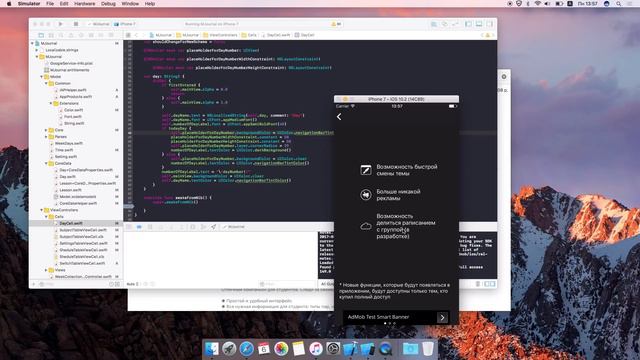Open Launchpad from the Dock

pyautogui.click(x=229, y=349)
